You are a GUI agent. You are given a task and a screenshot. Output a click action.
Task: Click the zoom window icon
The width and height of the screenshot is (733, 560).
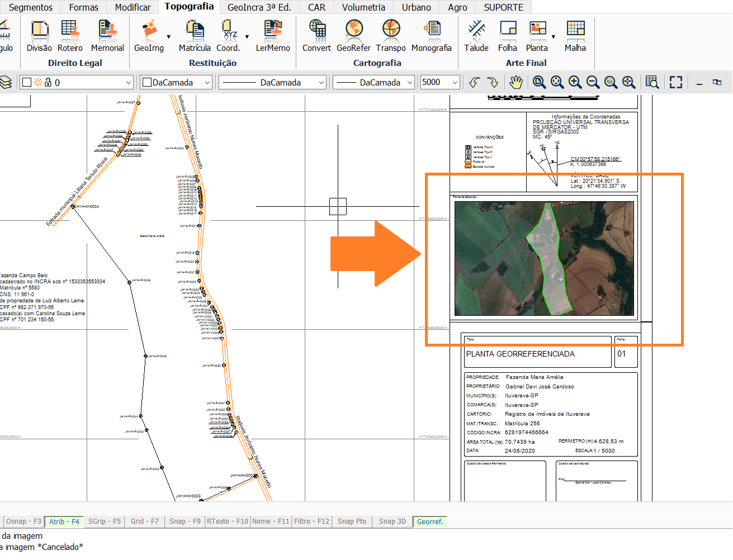[539, 82]
